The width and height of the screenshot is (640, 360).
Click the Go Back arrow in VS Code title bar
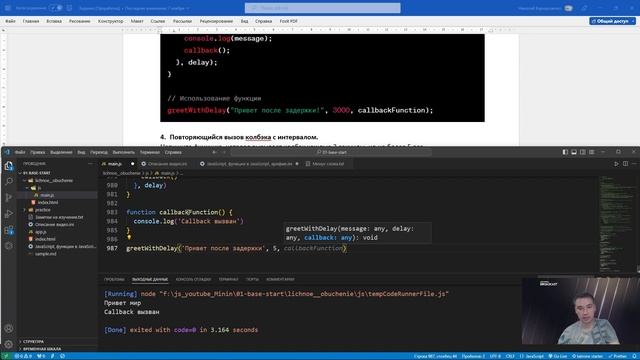(214, 152)
